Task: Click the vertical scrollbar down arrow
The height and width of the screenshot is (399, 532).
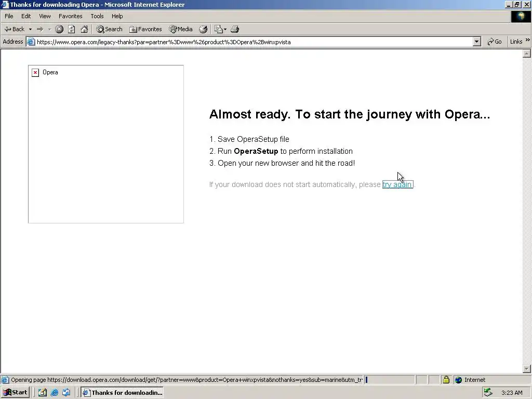Action: tap(527, 369)
